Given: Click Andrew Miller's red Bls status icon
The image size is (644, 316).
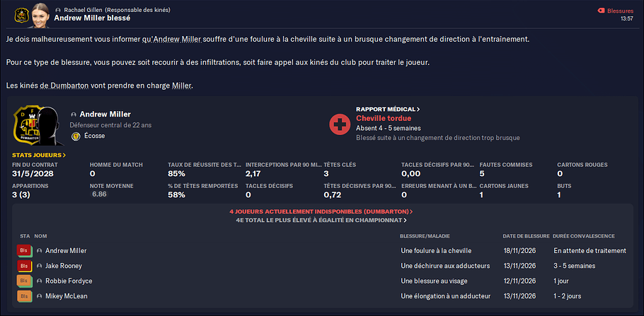Looking at the screenshot, I should pos(24,251).
